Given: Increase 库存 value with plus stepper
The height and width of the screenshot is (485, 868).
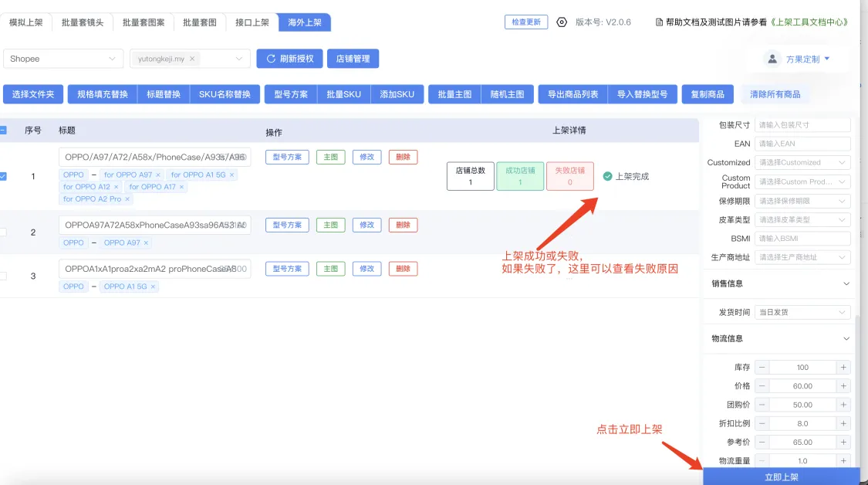Looking at the screenshot, I should point(843,368).
